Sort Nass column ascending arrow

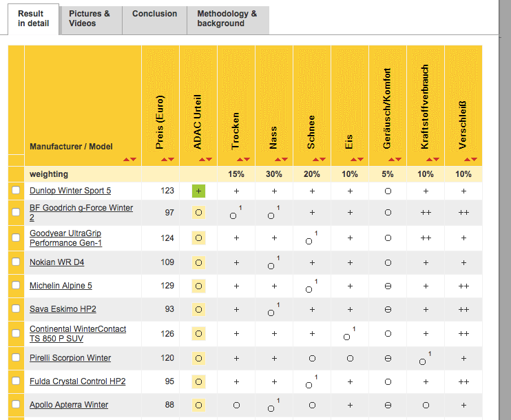click(278, 159)
